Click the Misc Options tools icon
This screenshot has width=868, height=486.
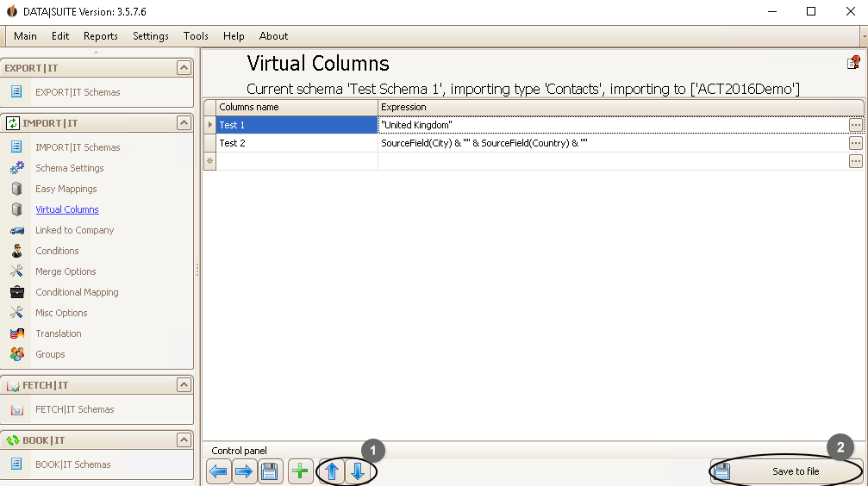[x=17, y=313]
